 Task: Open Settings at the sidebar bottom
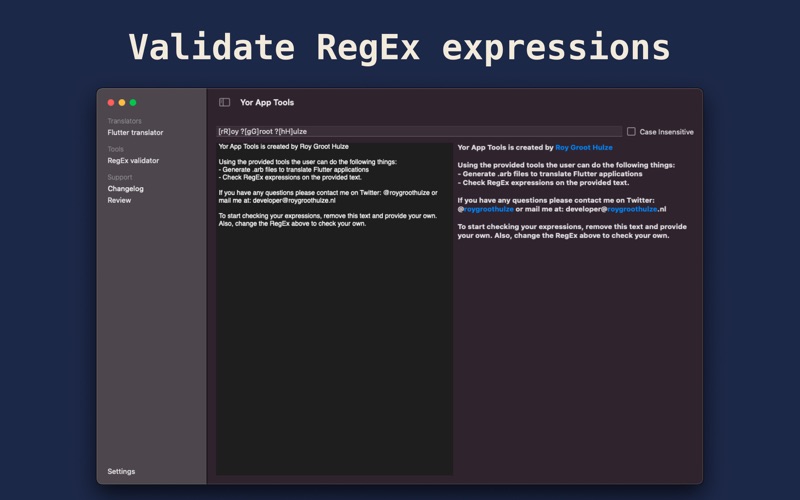coord(121,471)
